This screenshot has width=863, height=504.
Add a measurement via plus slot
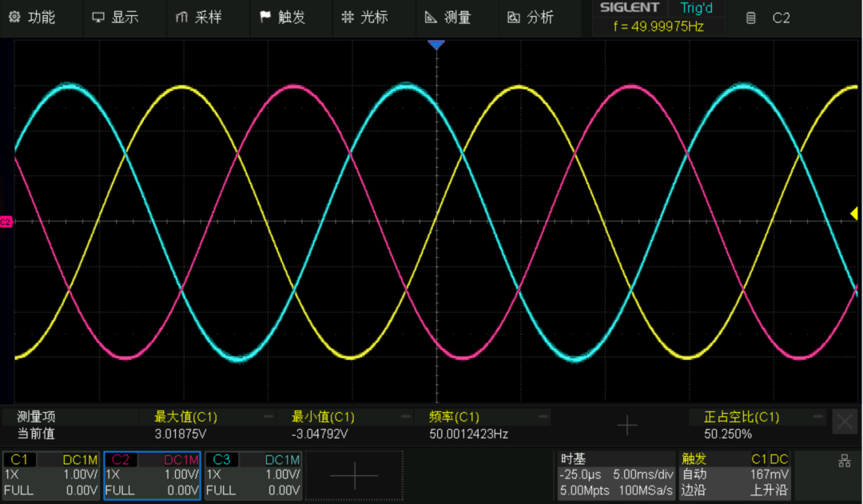click(627, 425)
